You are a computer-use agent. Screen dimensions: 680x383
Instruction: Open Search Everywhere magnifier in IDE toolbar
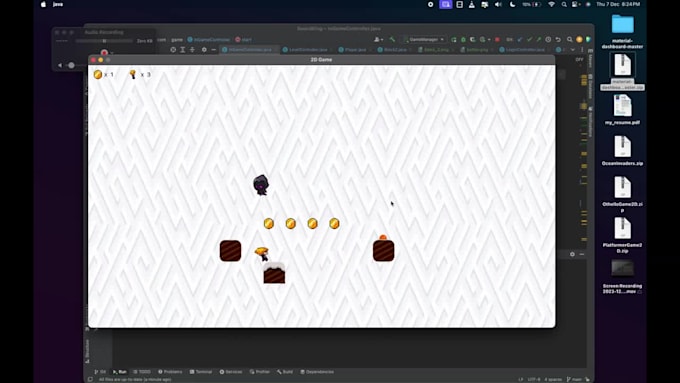tap(569, 39)
